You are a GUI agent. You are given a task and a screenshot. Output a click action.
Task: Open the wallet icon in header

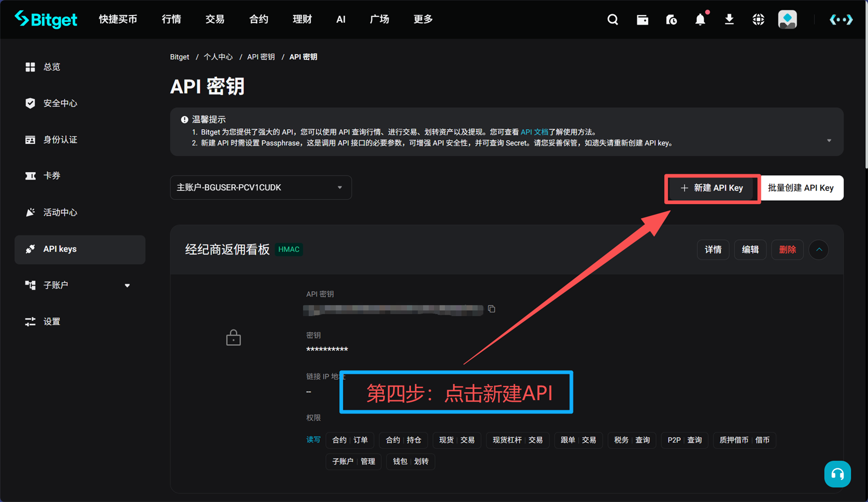coord(642,20)
